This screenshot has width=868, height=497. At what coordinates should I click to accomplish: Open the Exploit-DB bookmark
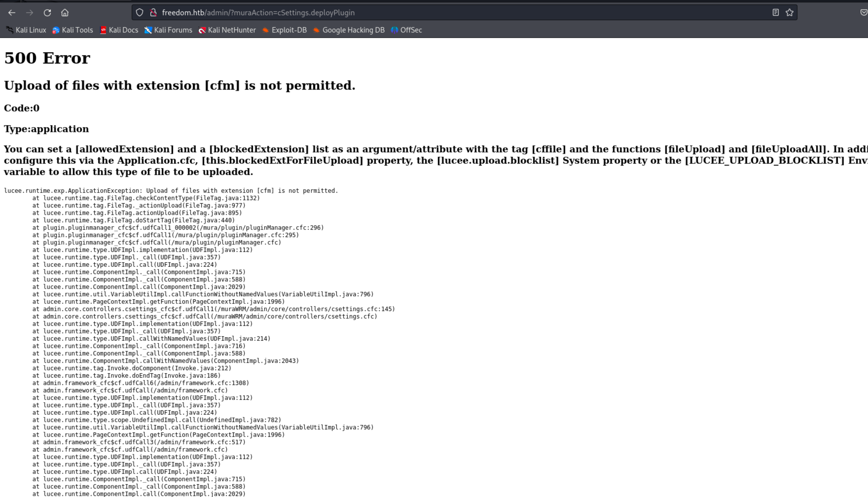point(284,30)
